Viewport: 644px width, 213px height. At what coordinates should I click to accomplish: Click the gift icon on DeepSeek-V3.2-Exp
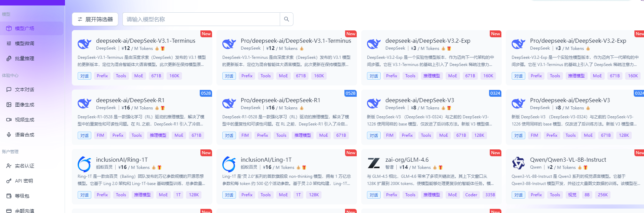[449, 49]
